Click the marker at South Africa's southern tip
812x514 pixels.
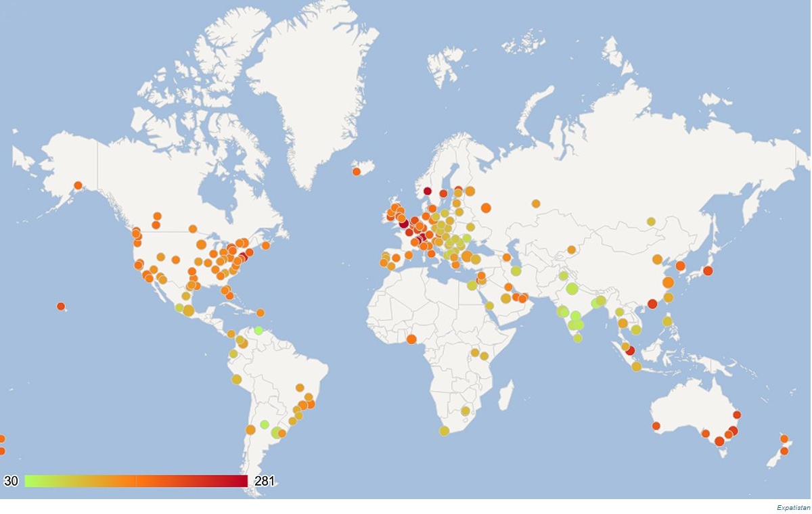pyautogui.click(x=444, y=431)
